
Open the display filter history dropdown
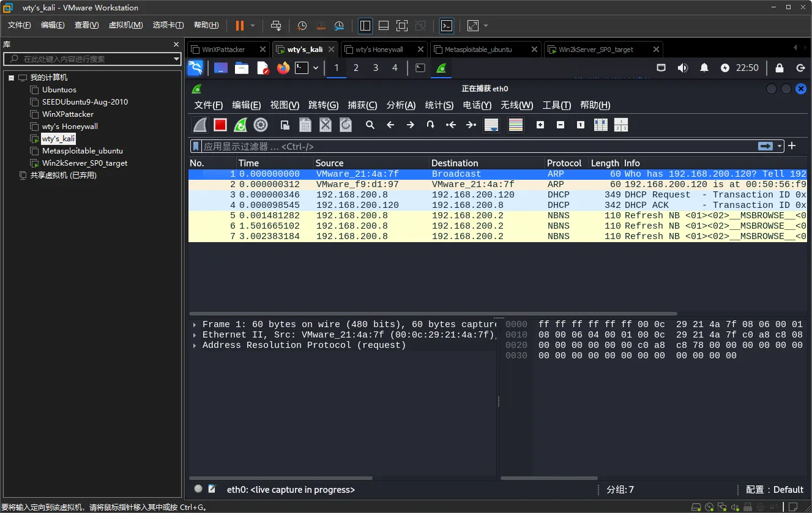click(780, 146)
